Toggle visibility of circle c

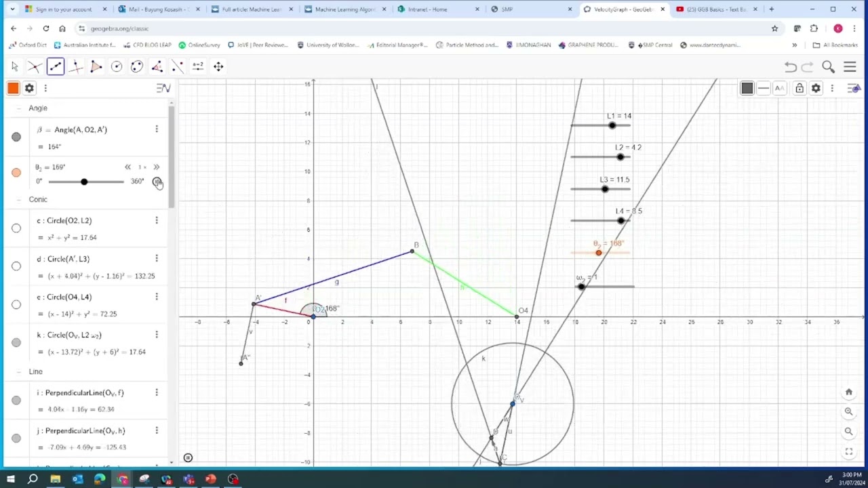(x=16, y=228)
